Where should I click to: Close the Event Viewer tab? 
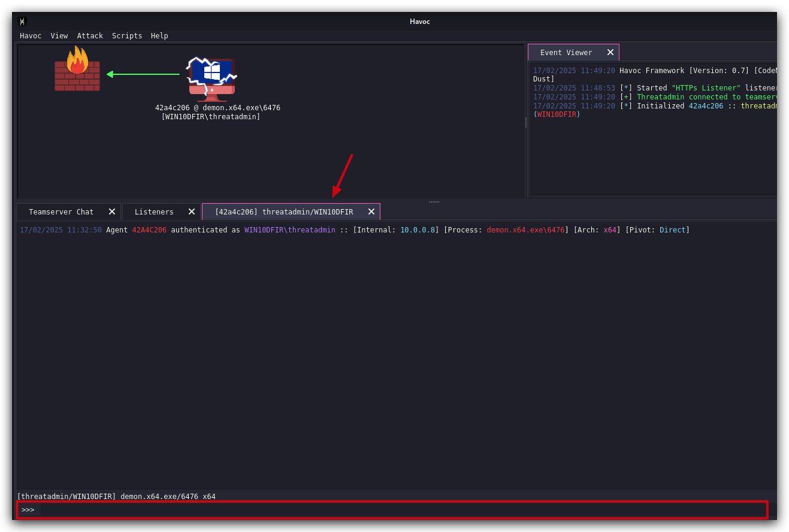(x=610, y=52)
